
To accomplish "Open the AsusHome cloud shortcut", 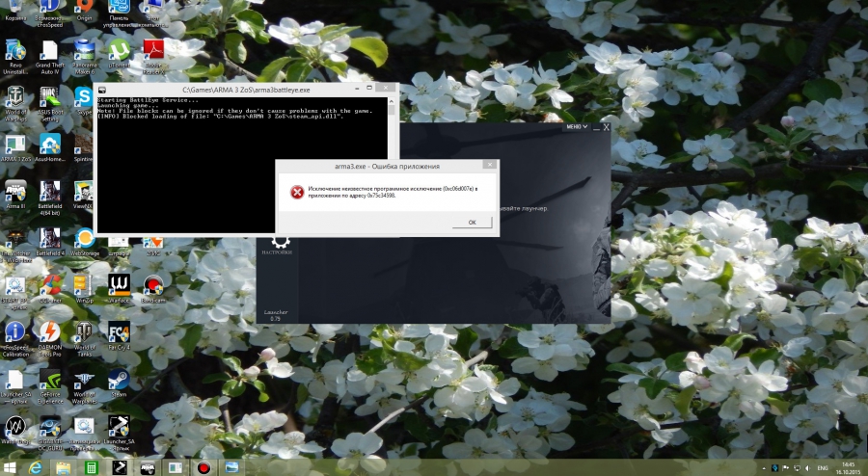I will [x=50, y=148].
